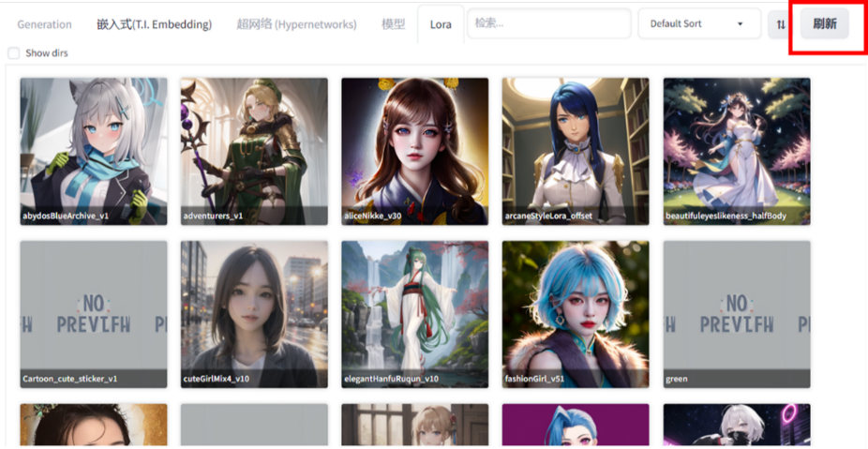Screen dimensions: 868x449
Task: Choose the aliceNikke_v30 Lora card
Action: [414, 151]
